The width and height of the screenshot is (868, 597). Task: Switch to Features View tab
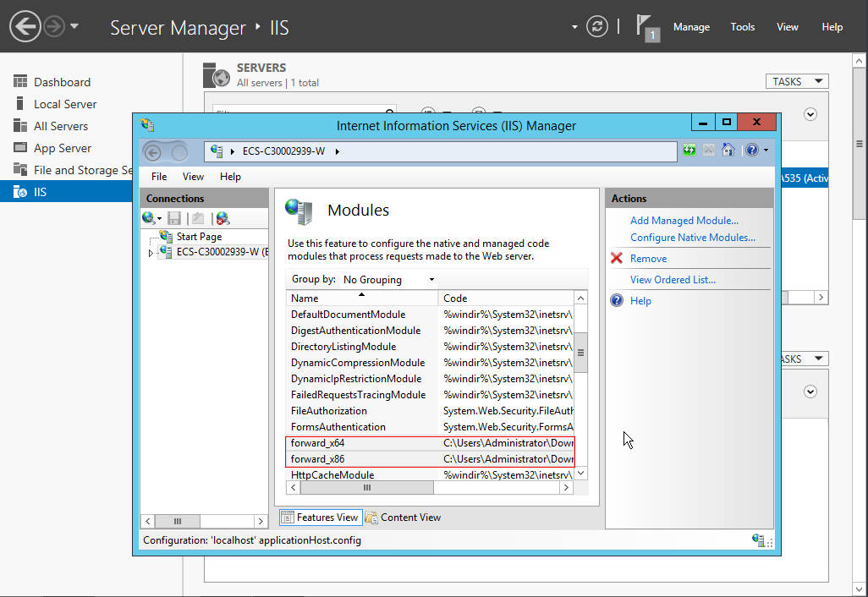tap(321, 518)
